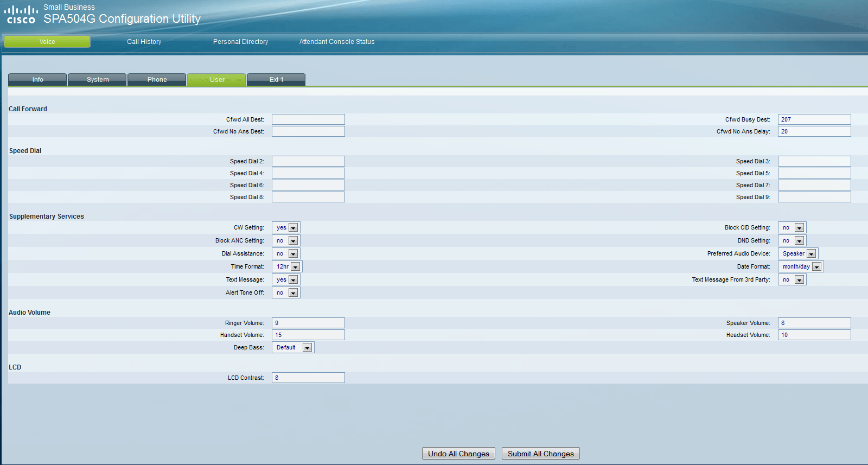Open the Text Message dropdown
This screenshot has height=465, width=868.
tap(286, 279)
